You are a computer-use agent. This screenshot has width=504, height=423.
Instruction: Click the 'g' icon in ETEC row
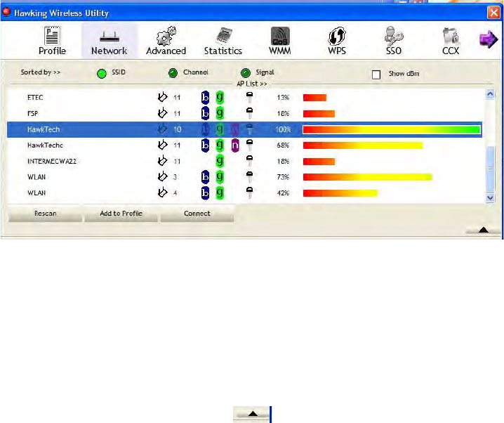220,97
